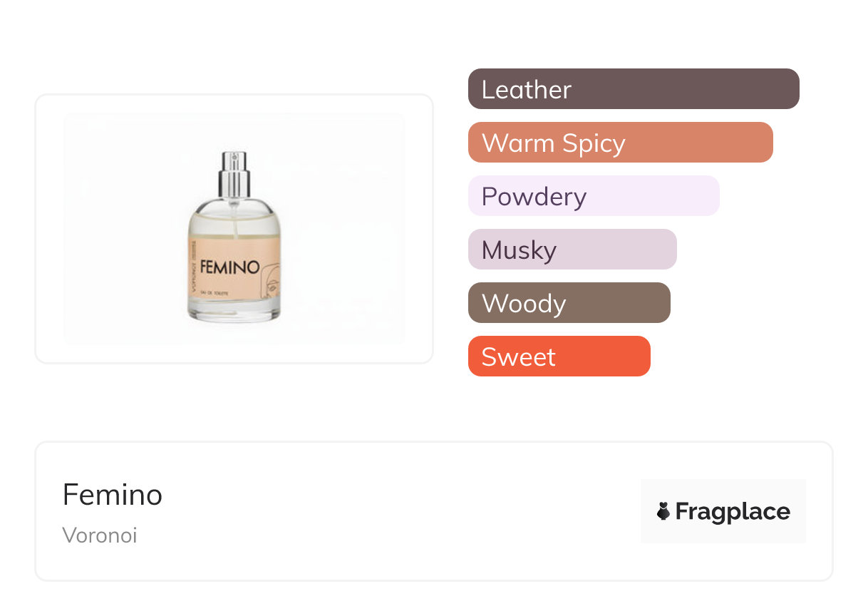The width and height of the screenshot is (868, 616).
Task: Click the clear glass shoulder above the bottle label
Action: (234, 215)
